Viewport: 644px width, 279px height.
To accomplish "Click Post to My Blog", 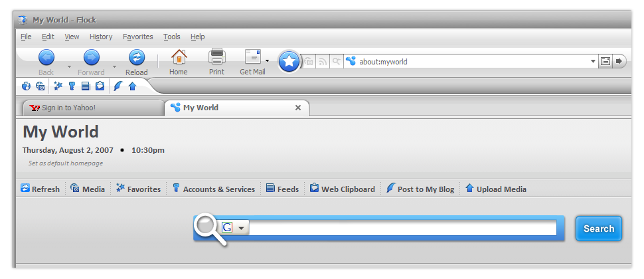I will click(420, 189).
